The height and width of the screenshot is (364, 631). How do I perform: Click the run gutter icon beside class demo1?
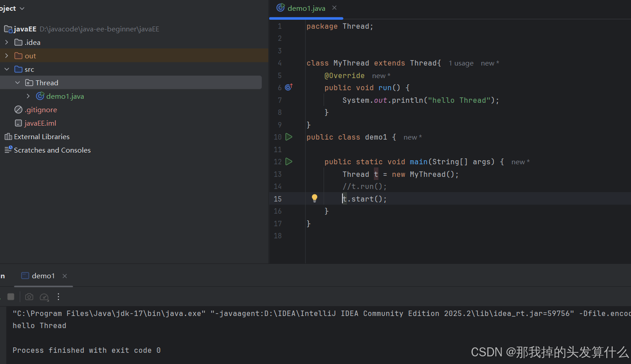coord(289,137)
